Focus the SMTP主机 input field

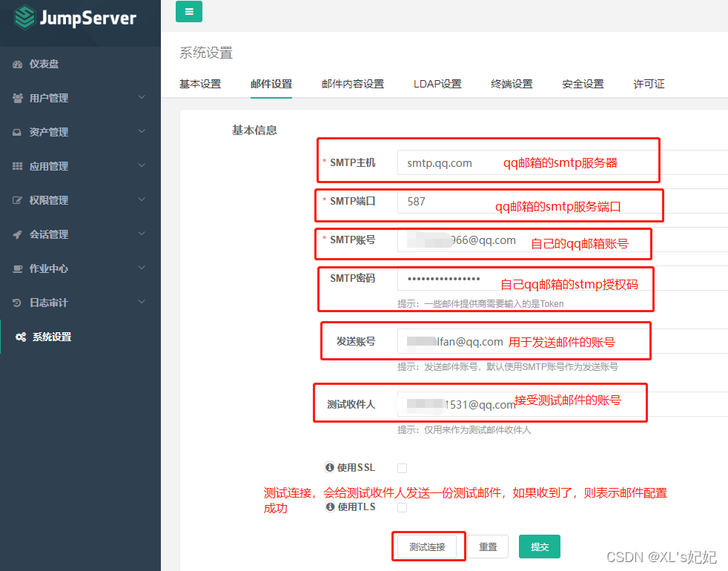pyautogui.click(x=563, y=162)
